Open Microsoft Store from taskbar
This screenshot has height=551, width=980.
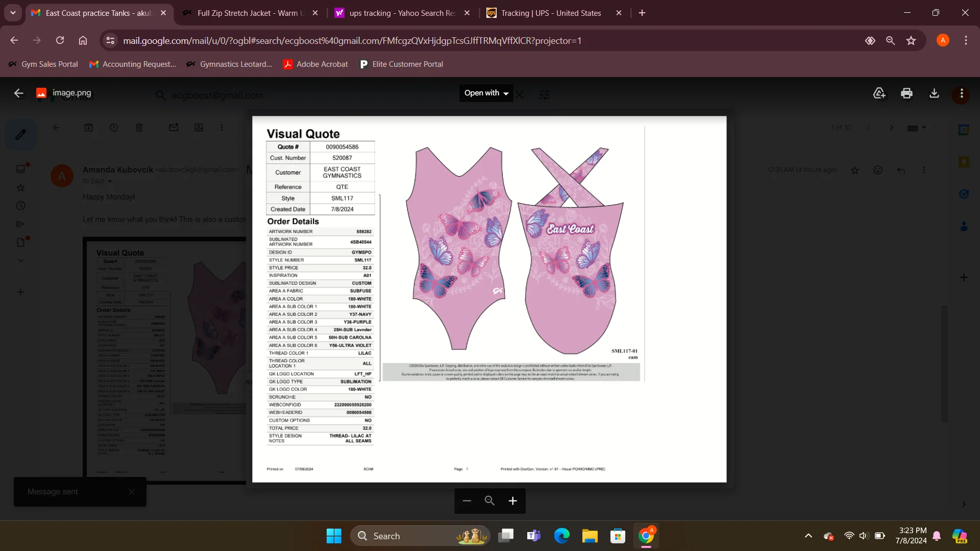point(618,536)
